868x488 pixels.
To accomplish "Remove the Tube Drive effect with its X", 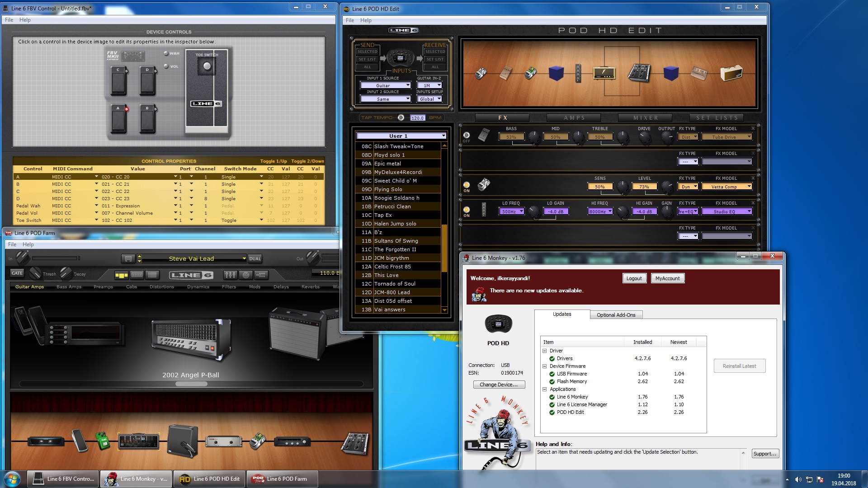I will point(753,128).
